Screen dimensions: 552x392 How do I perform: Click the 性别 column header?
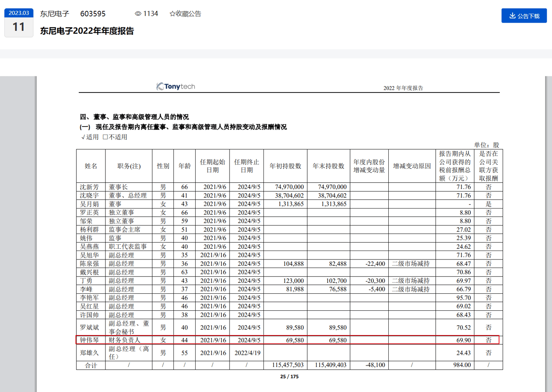163,166
